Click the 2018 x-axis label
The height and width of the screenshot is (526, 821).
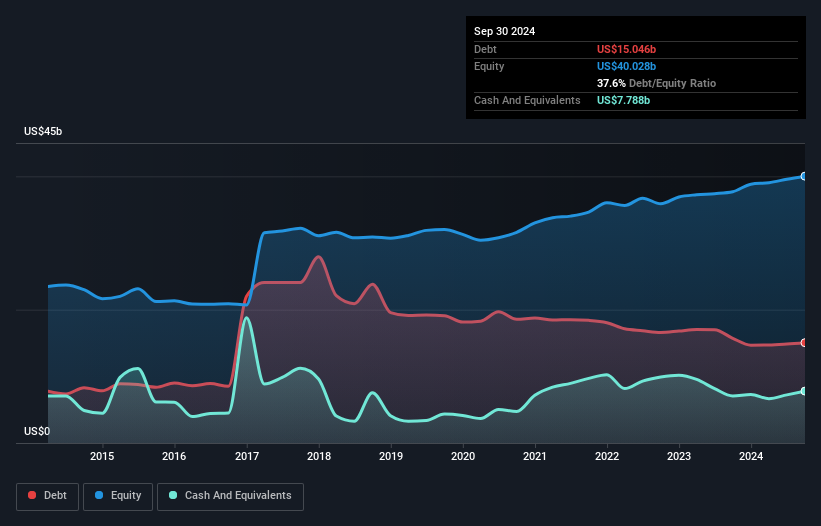coord(319,456)
